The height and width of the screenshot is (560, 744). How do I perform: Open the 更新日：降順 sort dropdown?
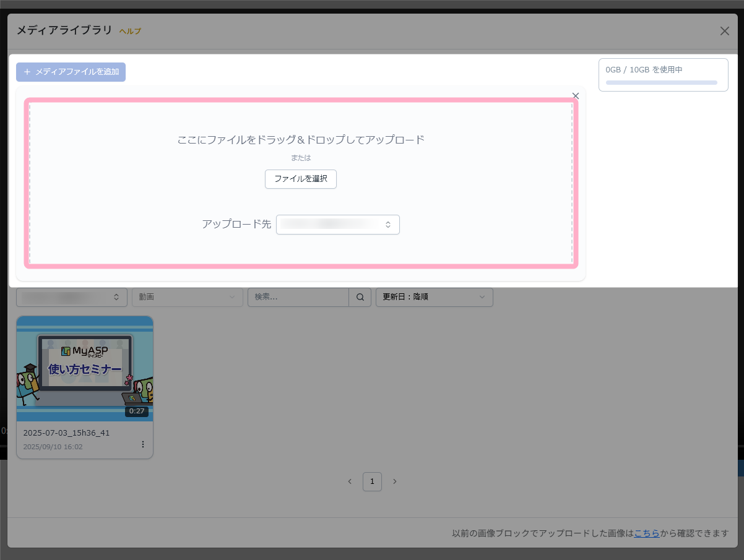(434, 297)
